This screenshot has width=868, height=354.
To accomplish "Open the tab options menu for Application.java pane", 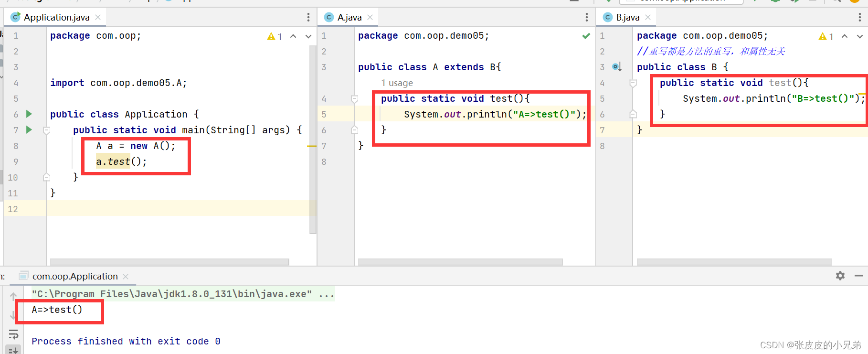I will pos(308,17).
